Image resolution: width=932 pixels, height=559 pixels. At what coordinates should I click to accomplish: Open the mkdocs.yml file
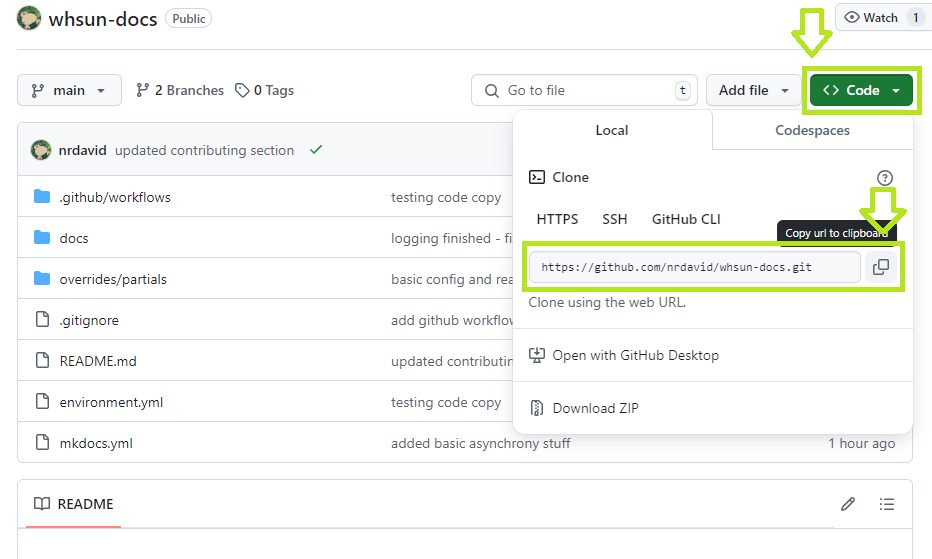[x=96, y=444]
